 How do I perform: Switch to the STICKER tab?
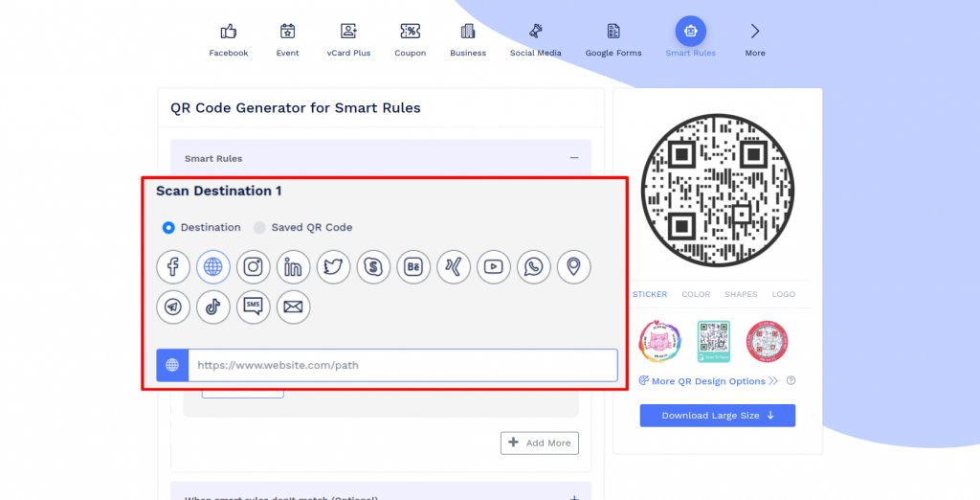pyautogui.click(x=650, y=294)
